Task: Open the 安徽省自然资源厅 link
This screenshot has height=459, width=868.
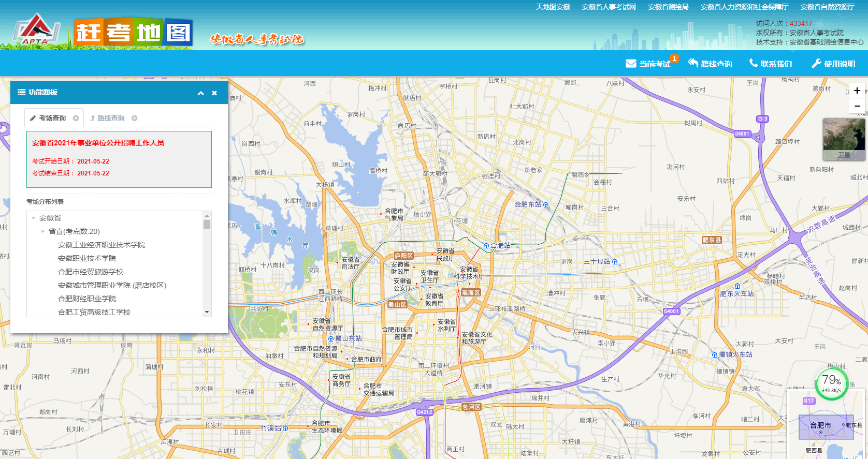Action: point(827,7)
